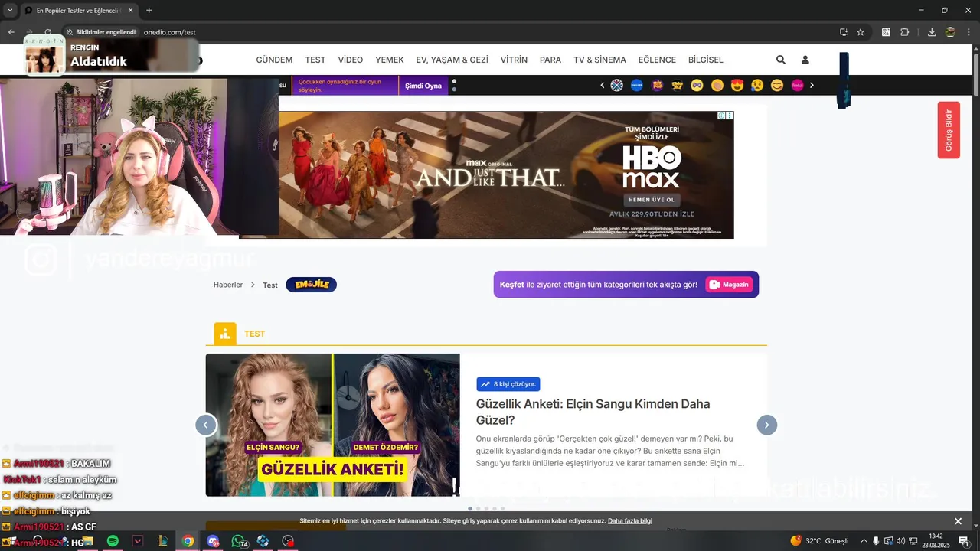Open the tab search dropdown in Chrome

tap(10, 10)
